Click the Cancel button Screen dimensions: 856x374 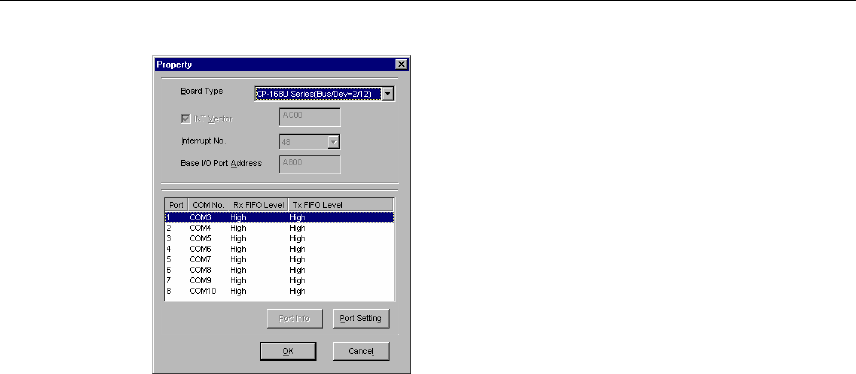361,351
